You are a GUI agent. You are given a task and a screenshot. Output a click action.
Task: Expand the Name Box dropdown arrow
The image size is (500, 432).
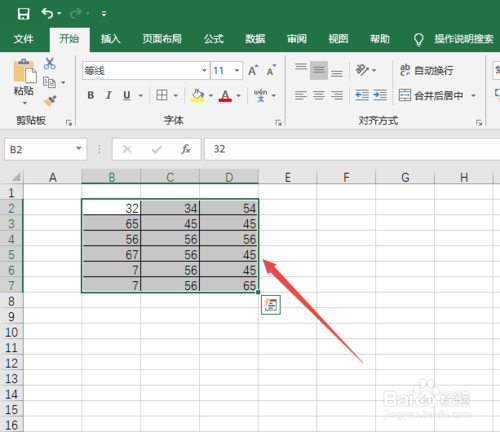pyautogui.click(x=79, y=148)
